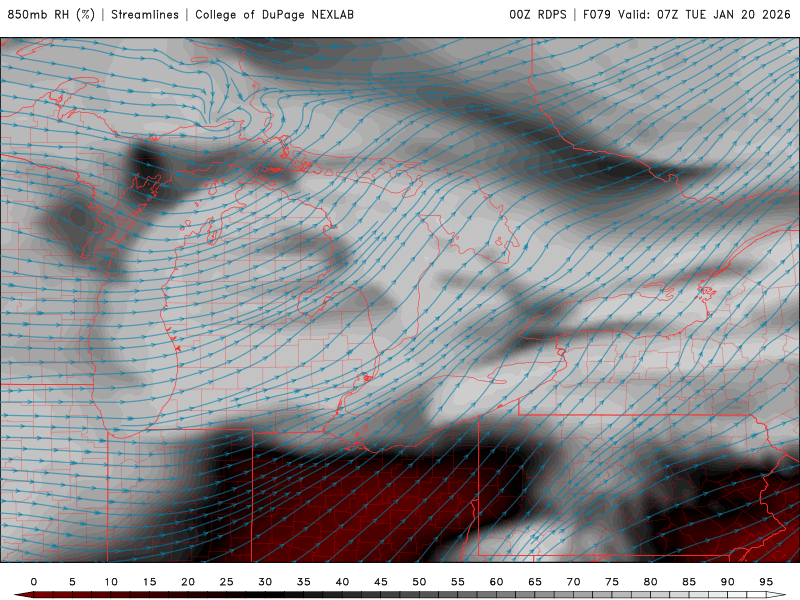Image resolution: width=800 pixels, height=600 pixels.
Task: Click the legend tick label "10"
Action: point(111,582)
